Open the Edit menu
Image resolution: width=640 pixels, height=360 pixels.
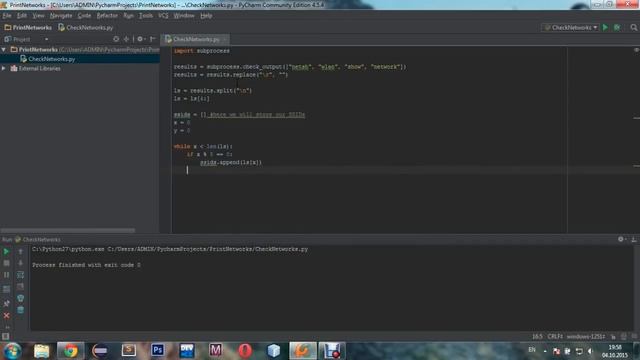22,16
